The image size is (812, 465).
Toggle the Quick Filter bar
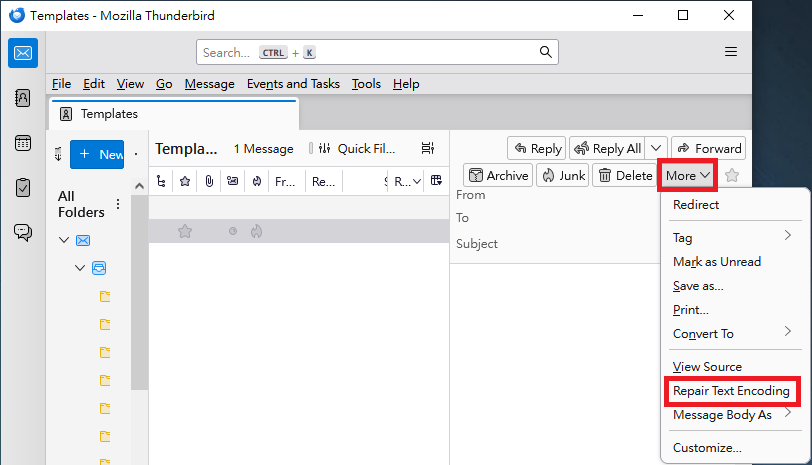tap(356, 149)
